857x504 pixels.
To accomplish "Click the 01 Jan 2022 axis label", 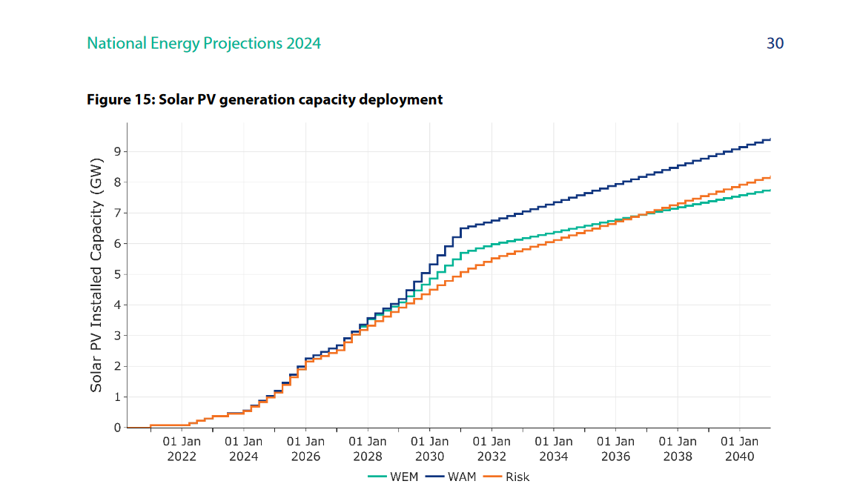I will [x=182, y=449].
